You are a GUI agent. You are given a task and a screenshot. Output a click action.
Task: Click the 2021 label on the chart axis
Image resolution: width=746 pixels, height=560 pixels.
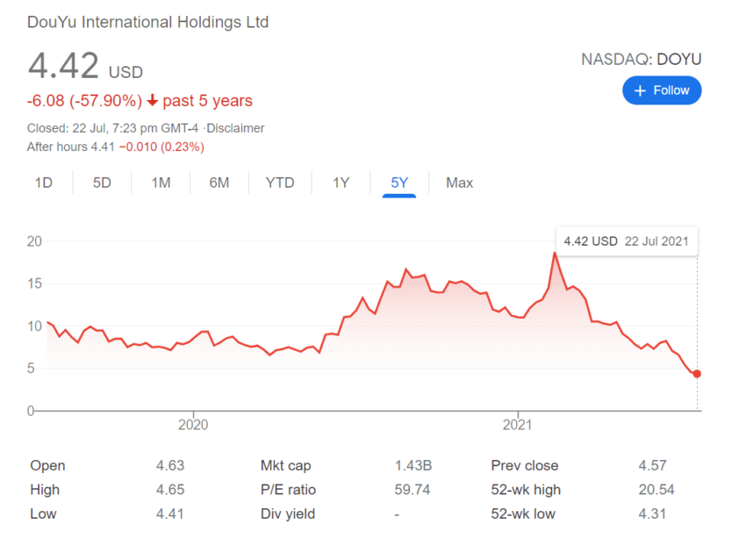[x=517, y=425]
